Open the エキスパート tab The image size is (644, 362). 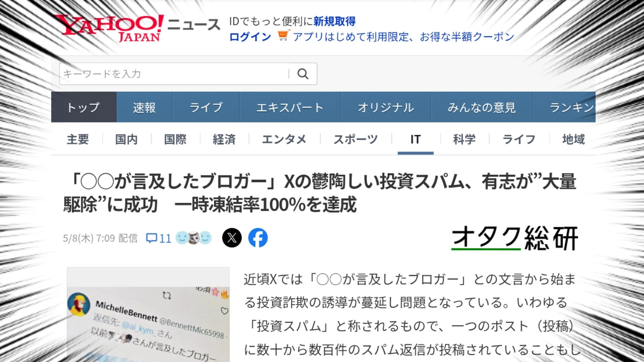pos(290,107)
